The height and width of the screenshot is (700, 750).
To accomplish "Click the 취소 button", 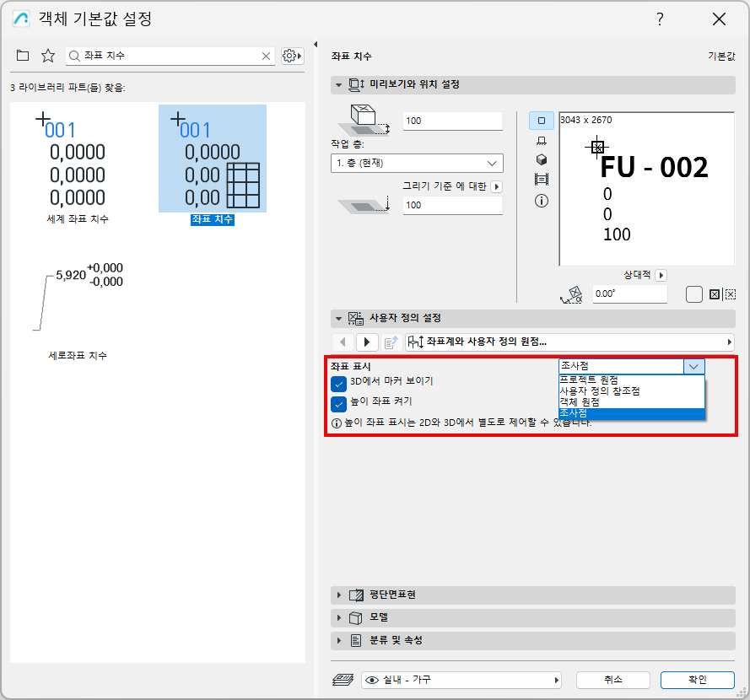I will [x=613, y=680].
